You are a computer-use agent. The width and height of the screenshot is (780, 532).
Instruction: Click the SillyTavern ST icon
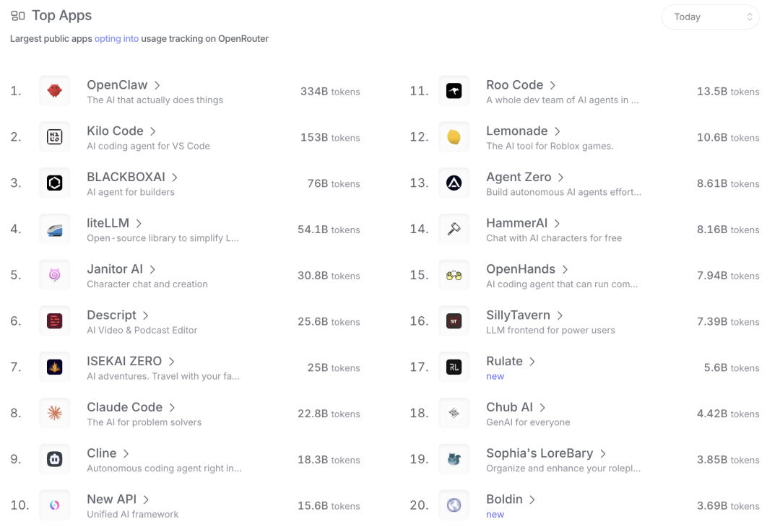[454, 321]
